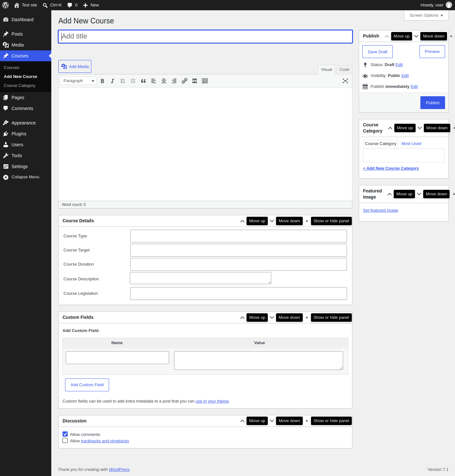This screenshot has height=476, width=455.
Task: Open the use in your theme link
Action: (x=212, y=401)
